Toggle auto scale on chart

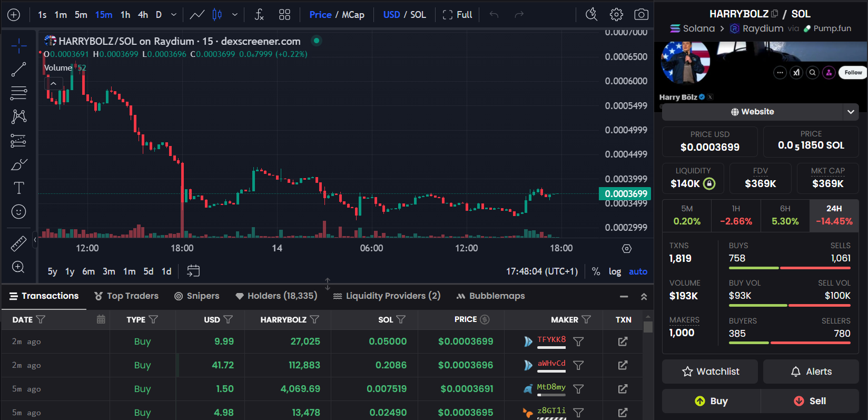coord(638,271)
